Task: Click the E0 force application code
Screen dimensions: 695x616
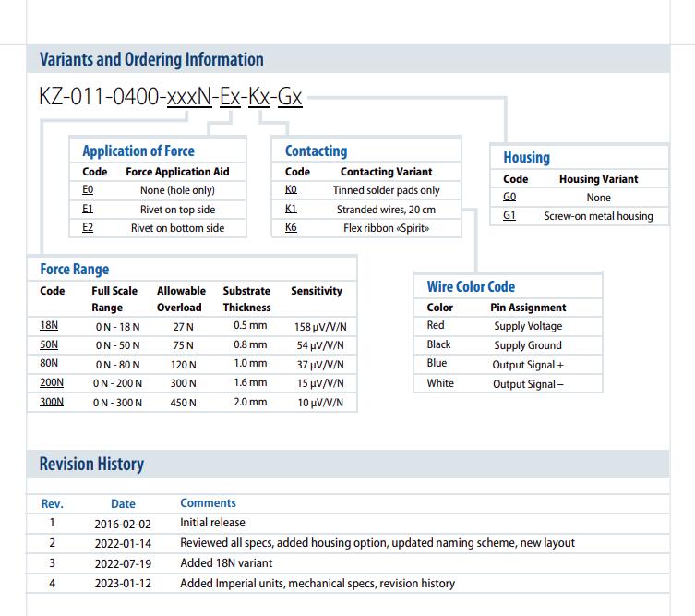Action: [x=88, y=190]
